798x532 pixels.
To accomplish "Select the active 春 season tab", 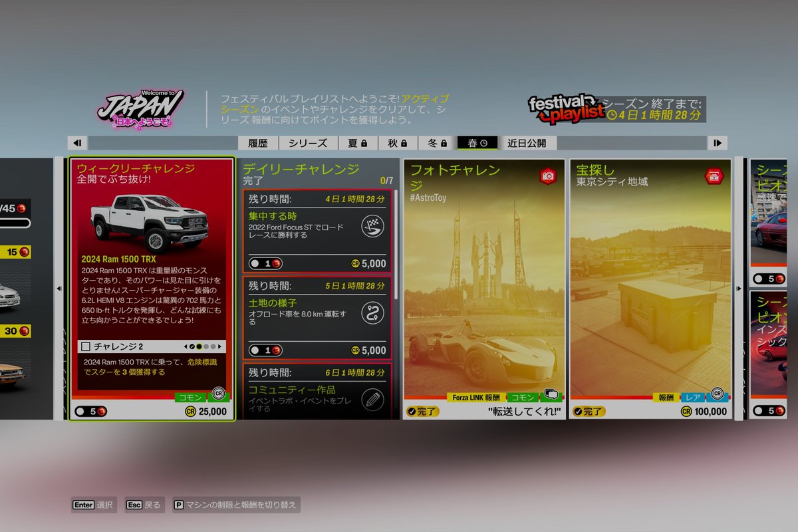I will click(477, 143).
